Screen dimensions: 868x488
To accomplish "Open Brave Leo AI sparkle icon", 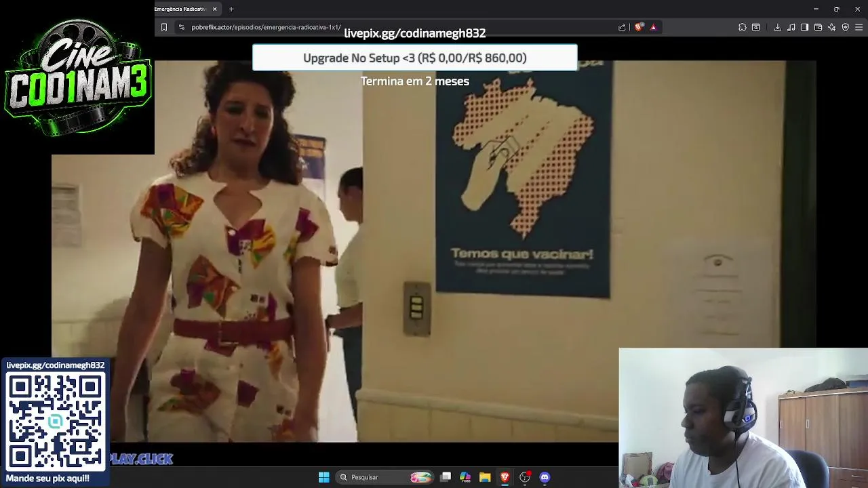I will 831,27.
